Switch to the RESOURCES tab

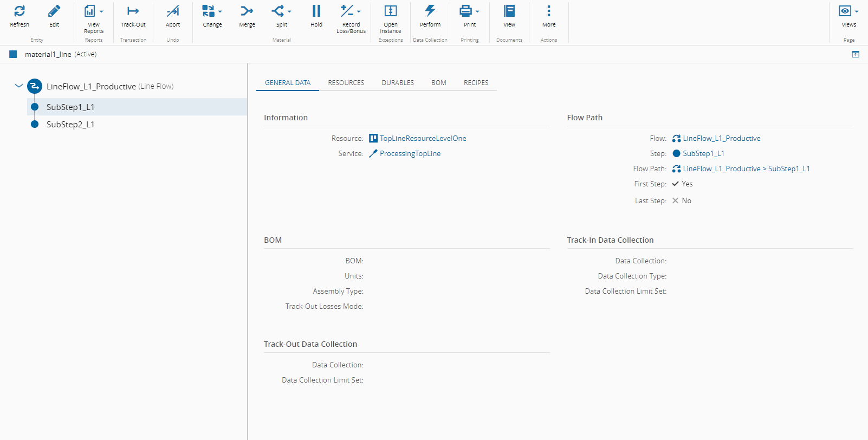point(346,83)
